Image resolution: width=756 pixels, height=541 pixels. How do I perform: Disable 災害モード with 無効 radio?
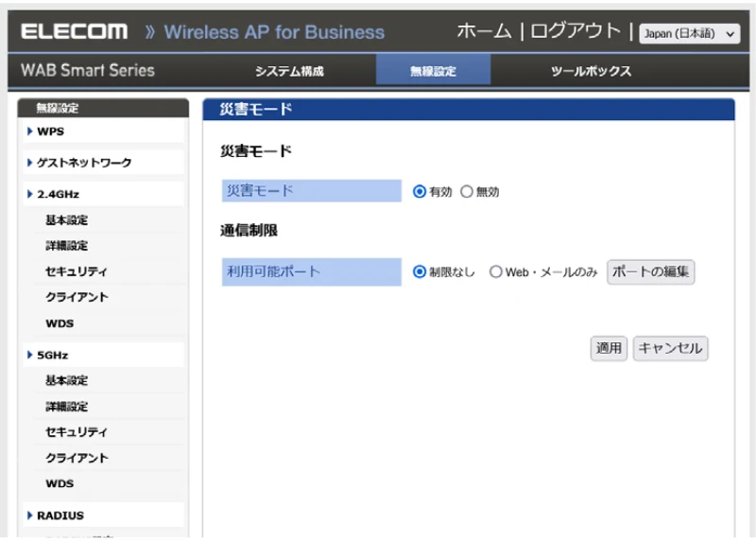466,192
